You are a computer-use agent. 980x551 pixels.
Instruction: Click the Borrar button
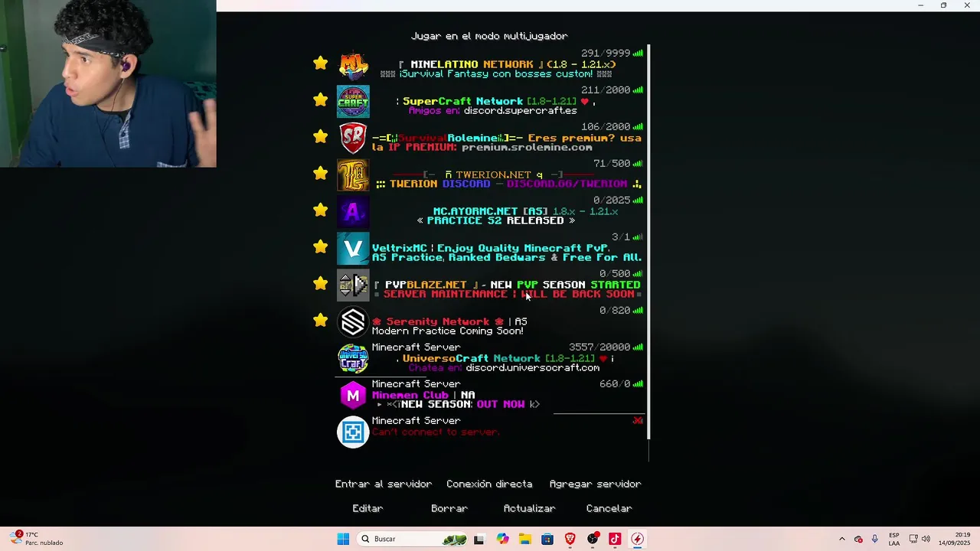449,508
